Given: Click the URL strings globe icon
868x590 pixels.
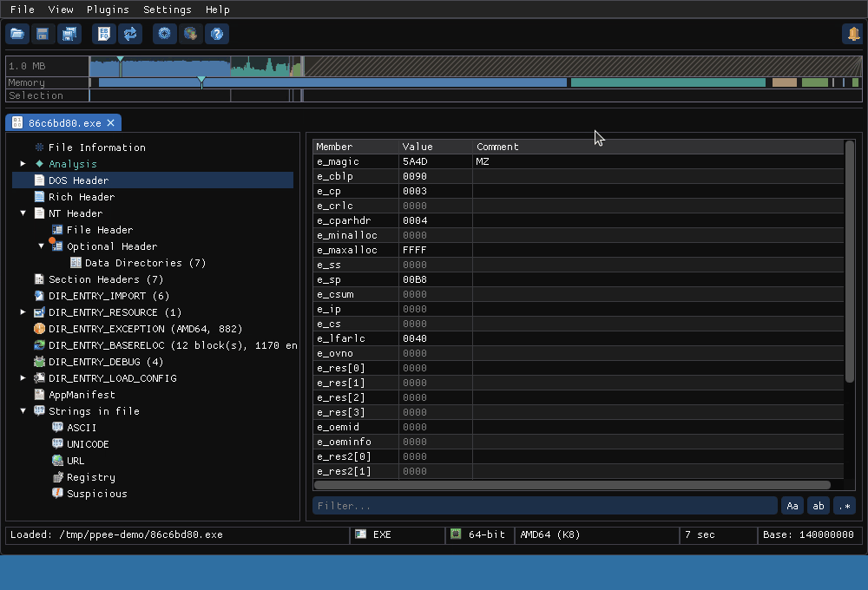Looking at the screenshot, I should point(57,461).
